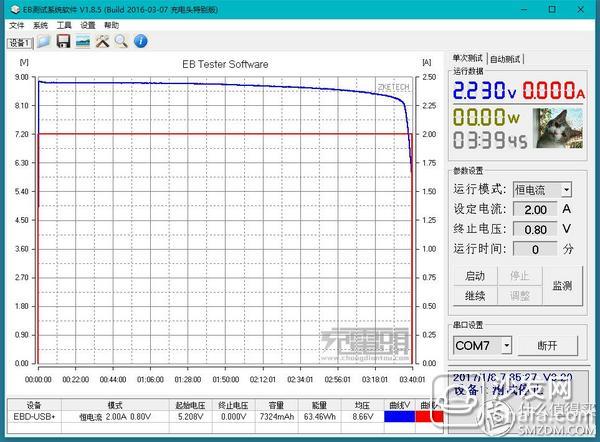Click the EB Tester Software chart title

tap(225, 64)
